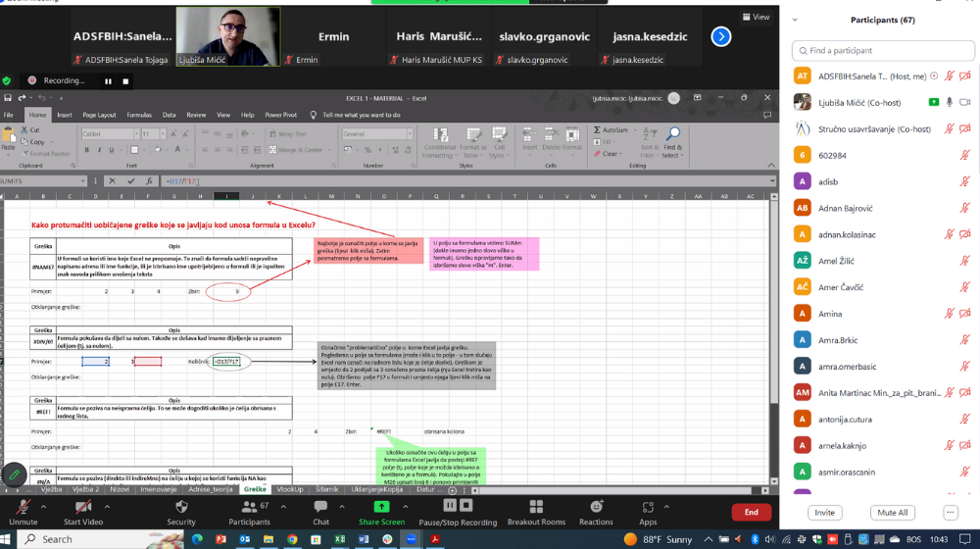
Task: Open Participants panel button
Action: point(249,512)
